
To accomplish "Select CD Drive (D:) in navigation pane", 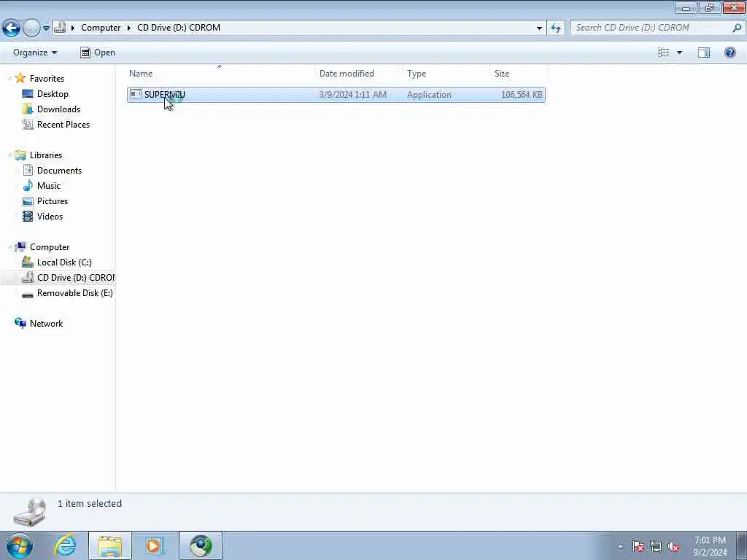I will (x=75, y=278).
